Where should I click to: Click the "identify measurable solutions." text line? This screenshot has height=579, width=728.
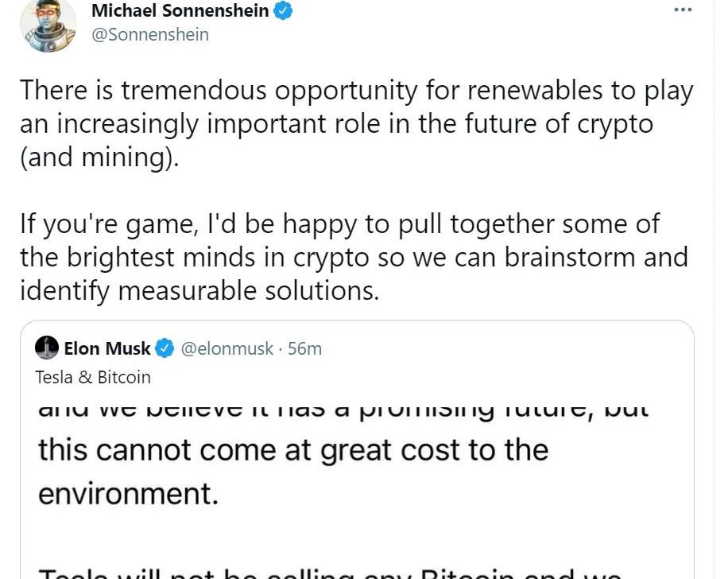[199, 290]
